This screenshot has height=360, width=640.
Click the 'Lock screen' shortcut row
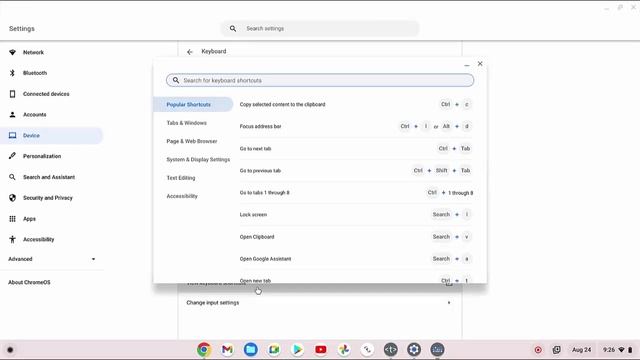tap(356, 215)
